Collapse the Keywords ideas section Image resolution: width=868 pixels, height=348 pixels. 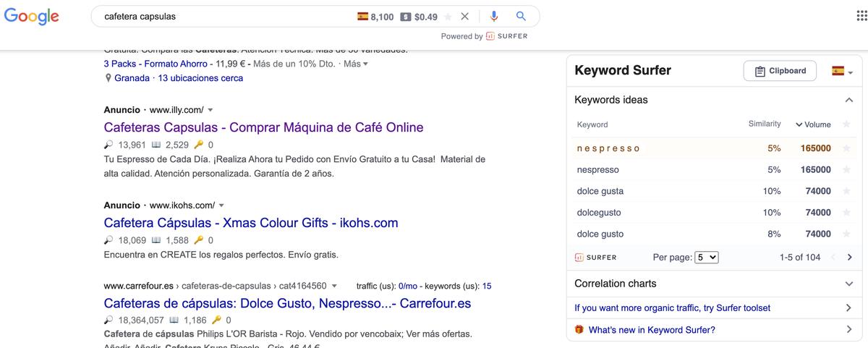tap(848, 100)
